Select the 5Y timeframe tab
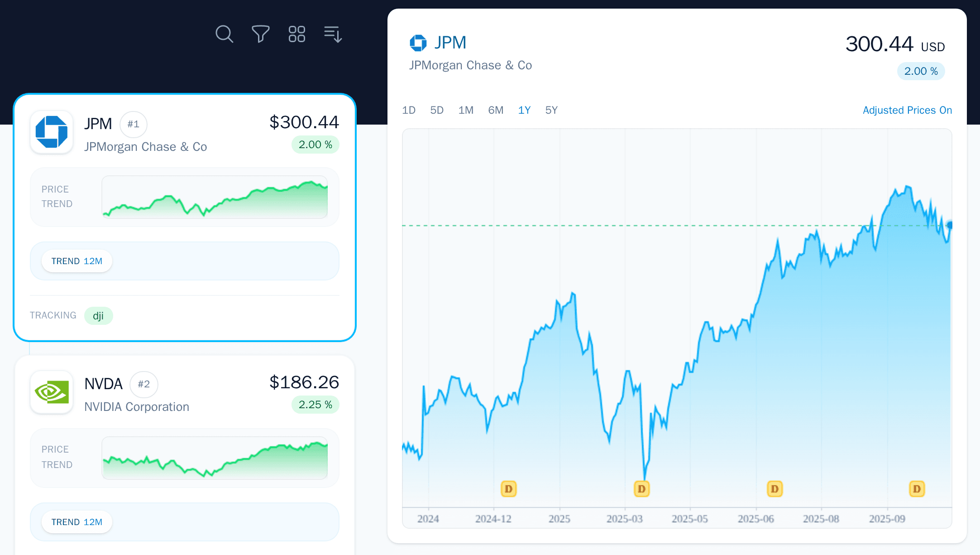Image resolution: width=980 pixels, height=555 pixels. pyautogui.click(x=551, y=110)
